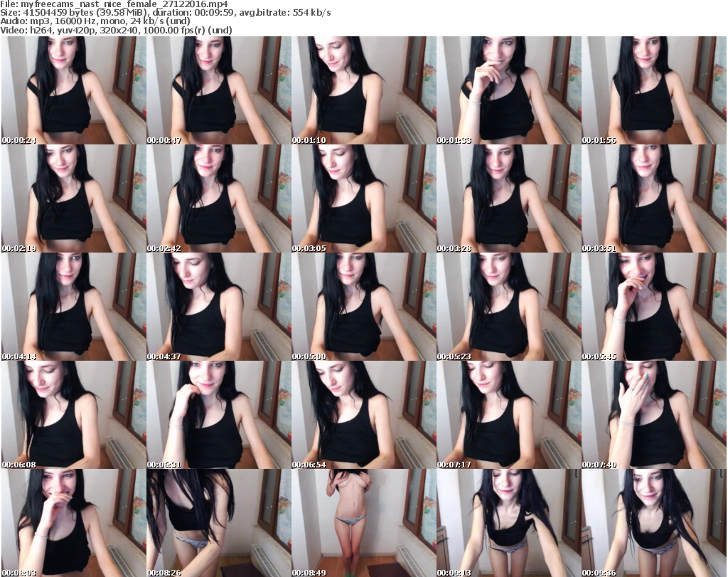The image size is (728, 577).
Task: View the thumbnail stamped 00:03:05
Action: point(363,198)
